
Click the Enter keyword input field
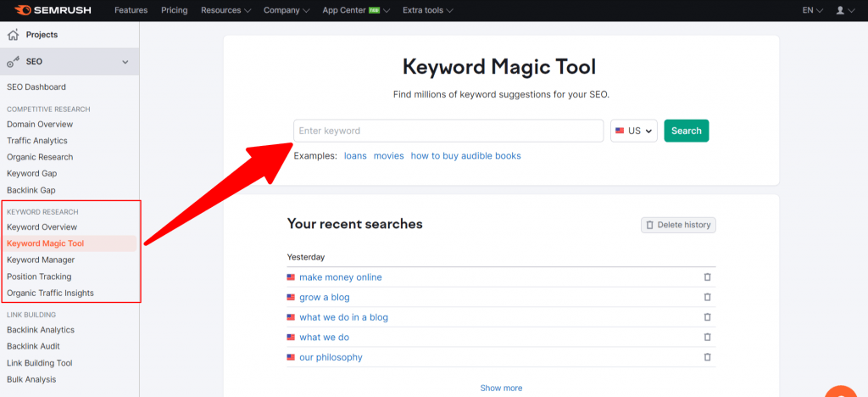448,131
